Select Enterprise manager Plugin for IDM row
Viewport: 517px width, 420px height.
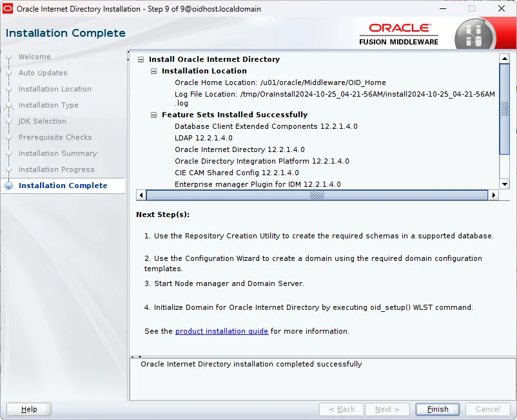(258, 184)
